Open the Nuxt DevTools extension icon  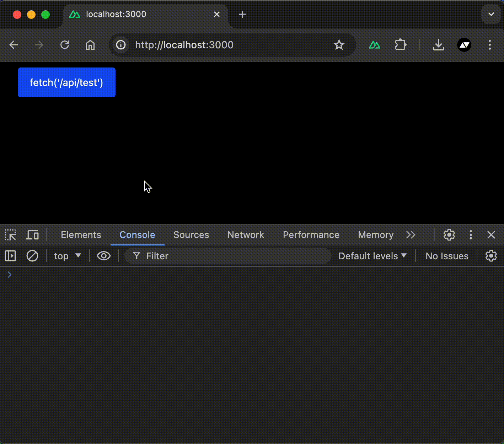tap(375, 45)
